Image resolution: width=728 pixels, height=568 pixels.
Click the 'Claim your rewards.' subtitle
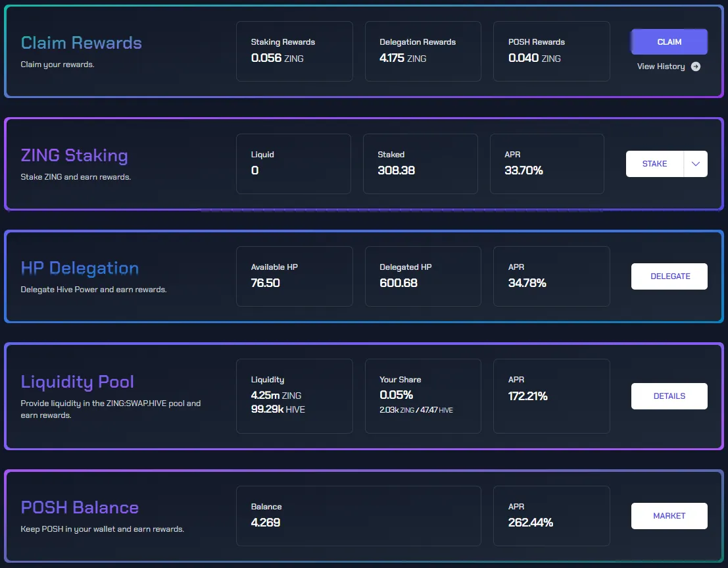point(58,65)
